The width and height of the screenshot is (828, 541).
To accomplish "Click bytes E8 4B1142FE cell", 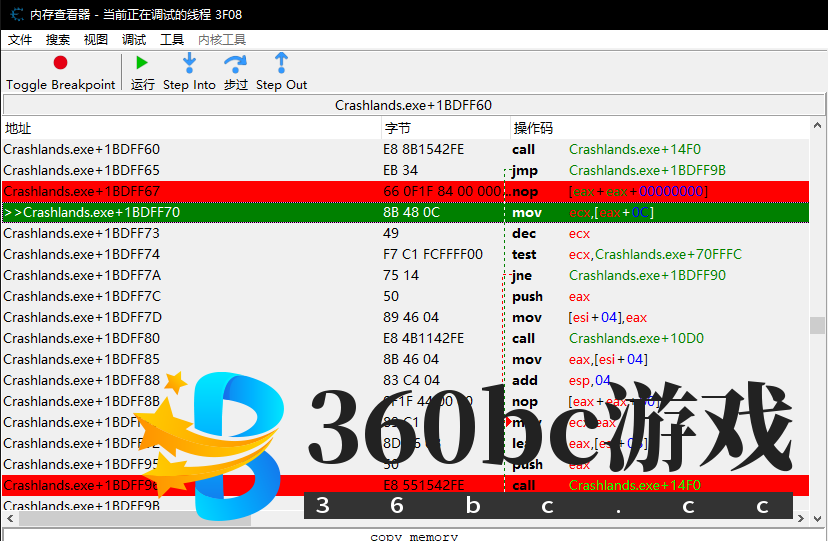I will point(424,338).
